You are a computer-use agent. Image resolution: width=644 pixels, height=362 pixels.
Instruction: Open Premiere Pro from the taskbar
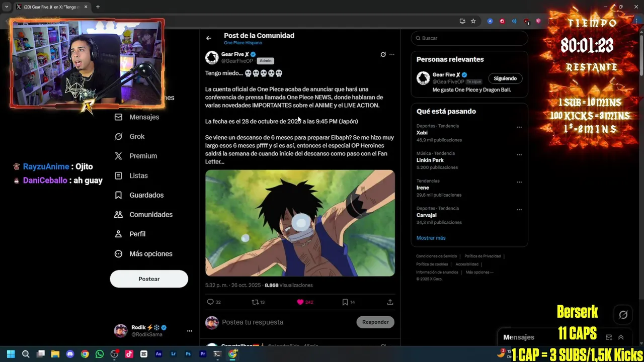[203, 354]
